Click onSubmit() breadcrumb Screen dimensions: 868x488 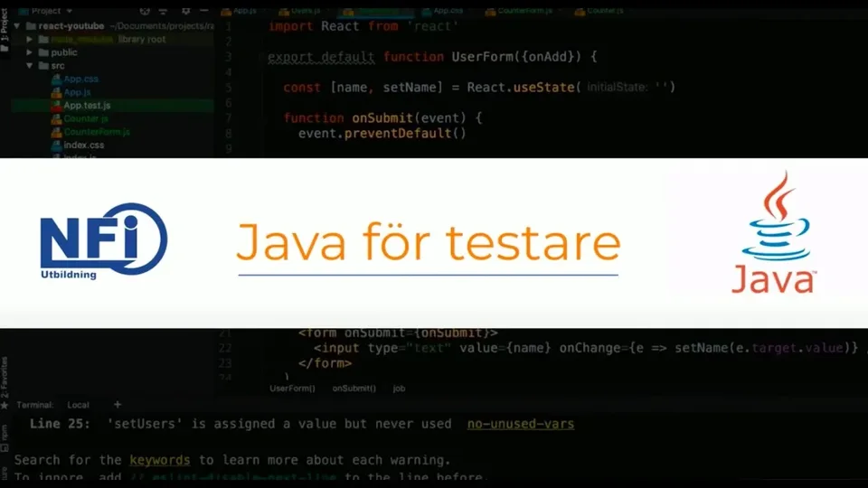tap(354, 389)
